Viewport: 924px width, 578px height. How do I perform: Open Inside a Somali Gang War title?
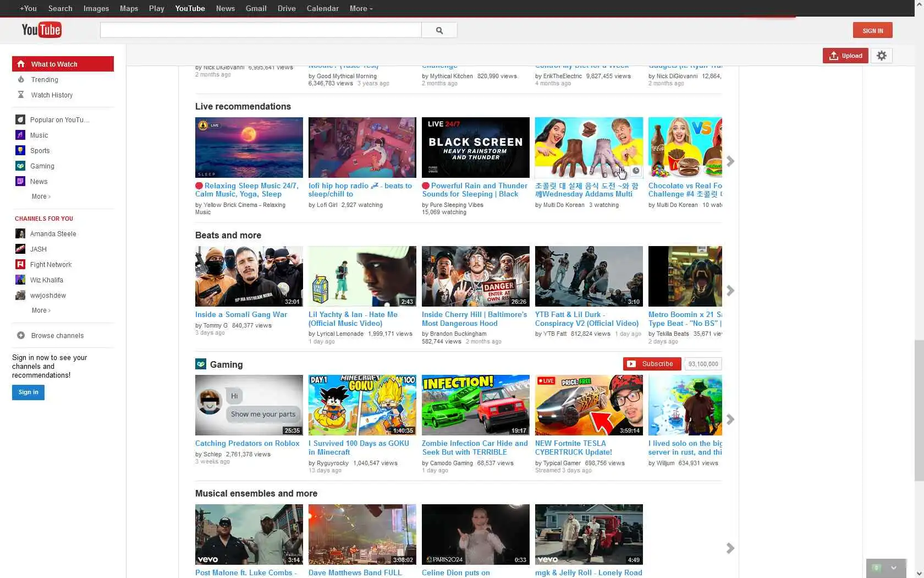(241, 314)
